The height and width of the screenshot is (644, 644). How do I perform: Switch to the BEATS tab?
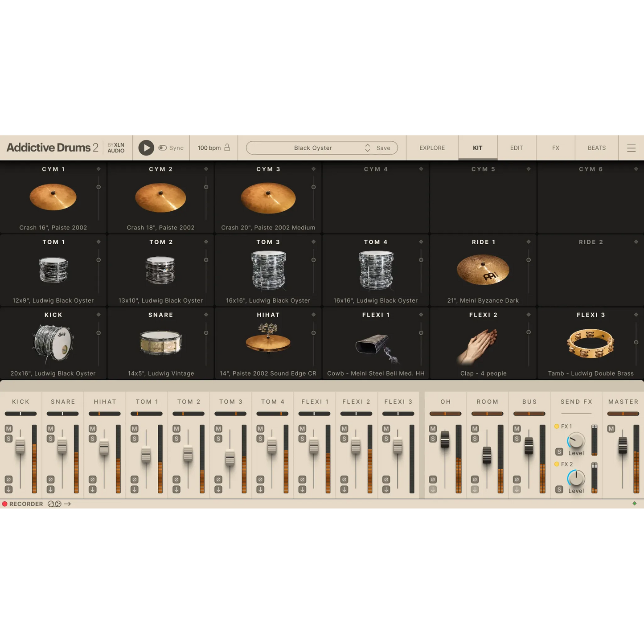tap(596, 148)
